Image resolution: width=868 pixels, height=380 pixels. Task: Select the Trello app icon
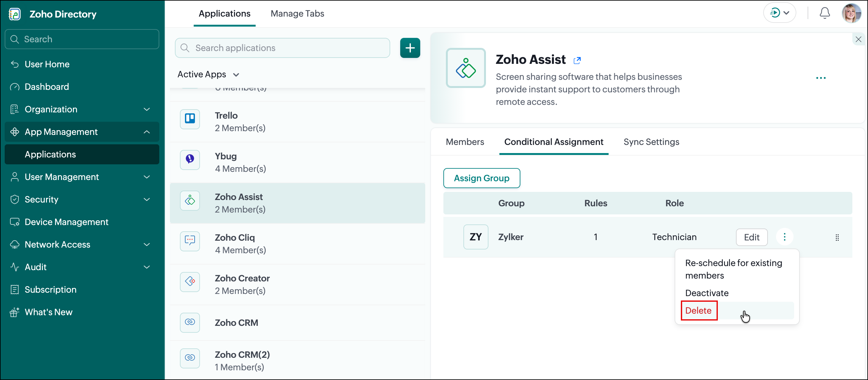pyautogui.click(x=190, y=119)
